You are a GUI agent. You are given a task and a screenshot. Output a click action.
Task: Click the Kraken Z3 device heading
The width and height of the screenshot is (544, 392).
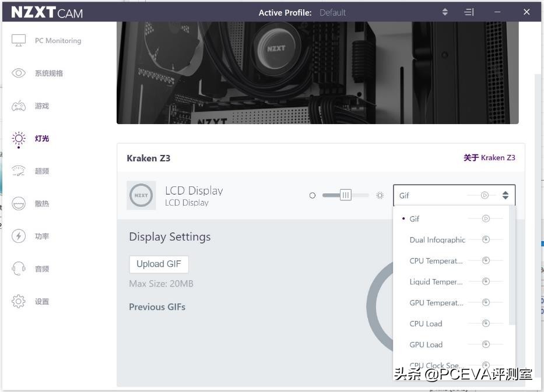[x=149, y=158]
